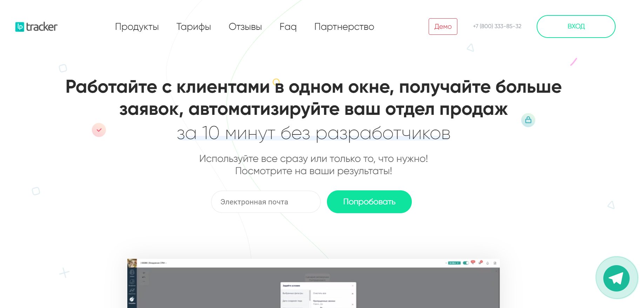This screenshot has height=308, width=644.
Task: Click the document icon in preview header
Action: pyautogui.click(x=495, y=263)
